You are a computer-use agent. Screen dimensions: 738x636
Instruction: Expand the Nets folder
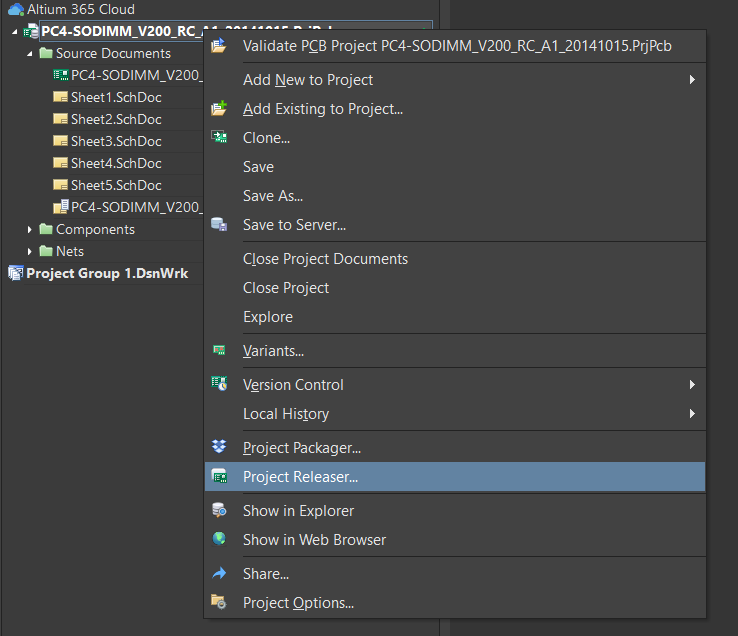pos(30,251)
